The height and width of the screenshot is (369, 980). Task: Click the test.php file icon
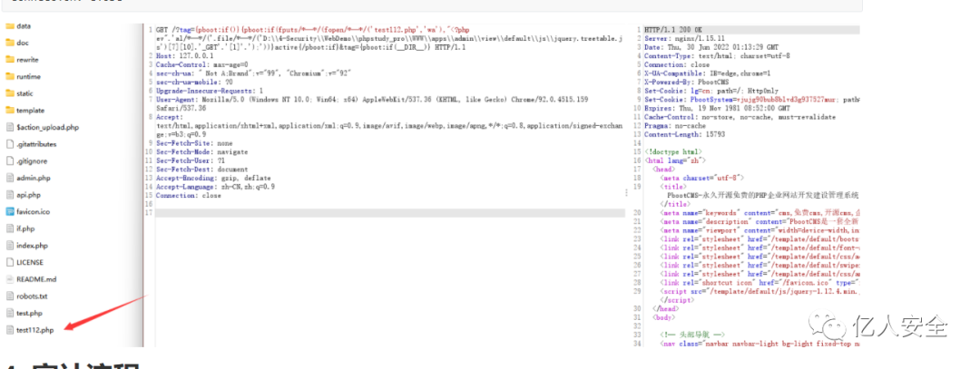pyautogui.click(x=9, y=313)
